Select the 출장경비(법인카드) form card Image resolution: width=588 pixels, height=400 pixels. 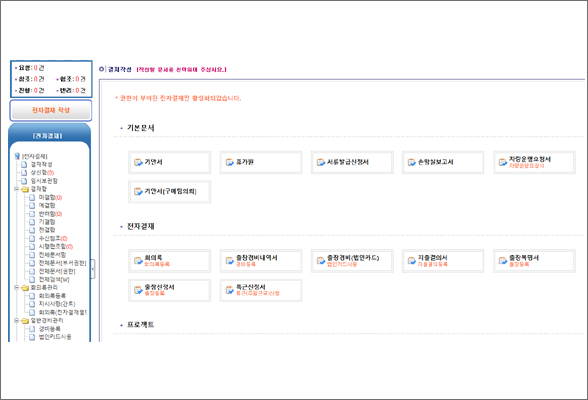coord(352,261)
